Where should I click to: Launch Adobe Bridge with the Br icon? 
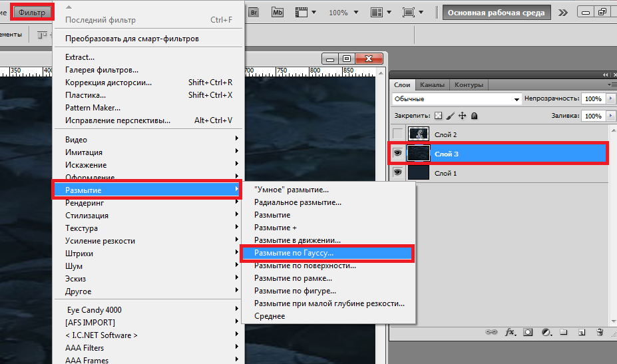click(x=254, y=13)
